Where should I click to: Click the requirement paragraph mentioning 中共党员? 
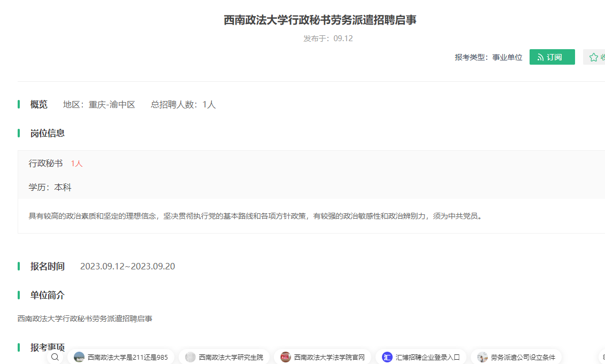256,216
